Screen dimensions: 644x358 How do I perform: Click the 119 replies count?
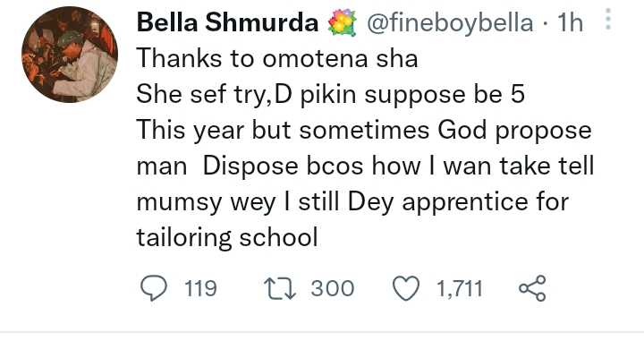tap(200, 288)
